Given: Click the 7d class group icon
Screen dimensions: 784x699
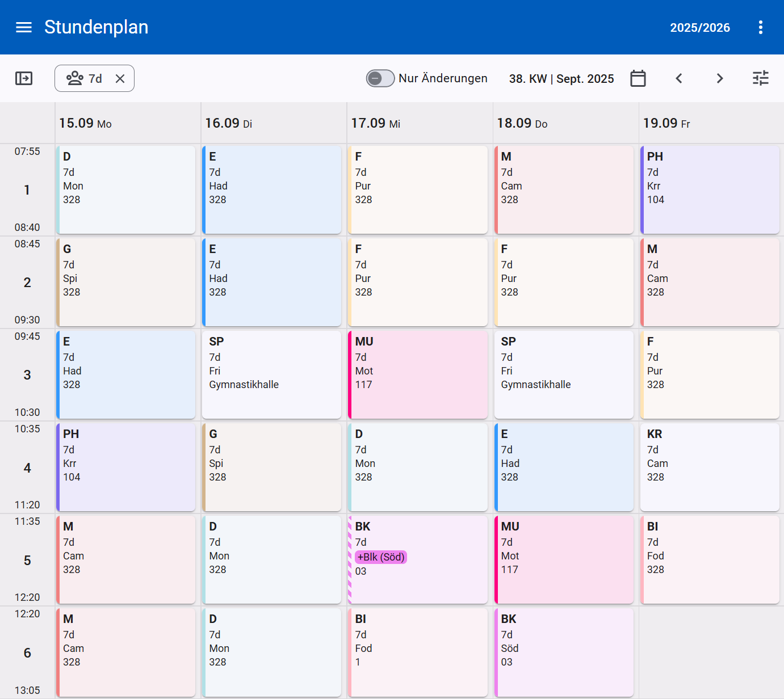Looking at the screenshot, I should click(75, 78).
